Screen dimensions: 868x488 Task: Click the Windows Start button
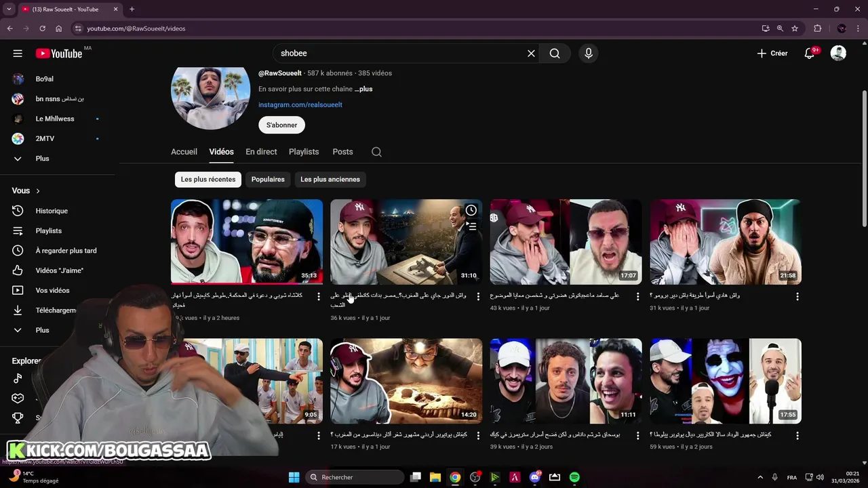coord(294,477)
